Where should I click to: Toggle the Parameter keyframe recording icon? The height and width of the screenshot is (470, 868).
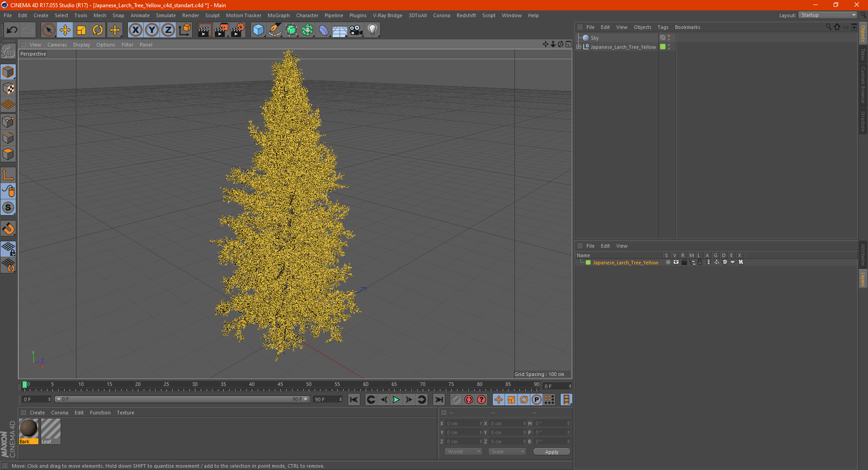coord(537,399)
